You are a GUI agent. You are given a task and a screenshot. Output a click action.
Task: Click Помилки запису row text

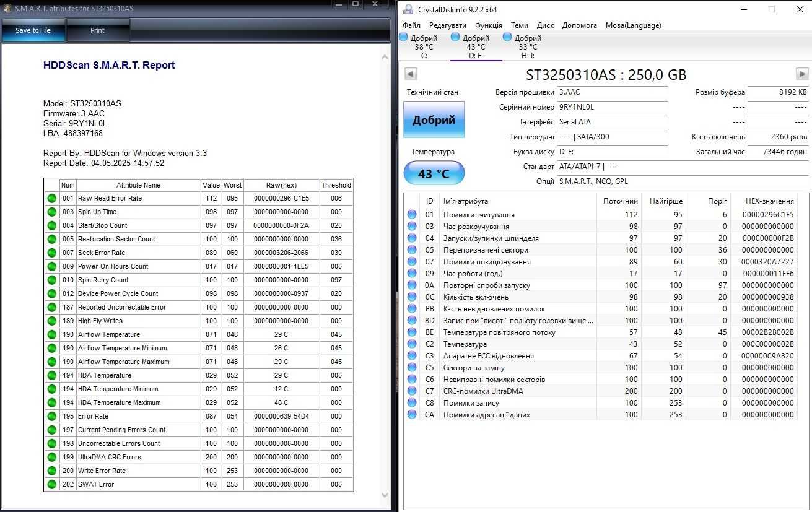coord(470,402)
